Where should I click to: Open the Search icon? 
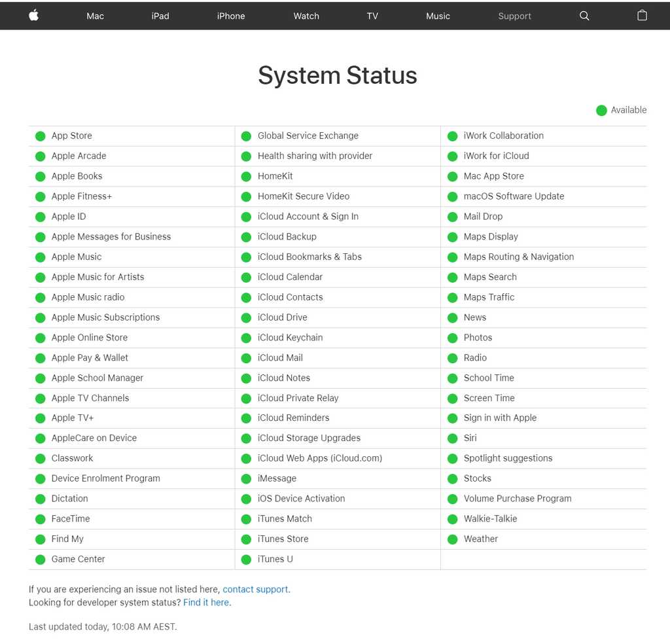point(584,16)
